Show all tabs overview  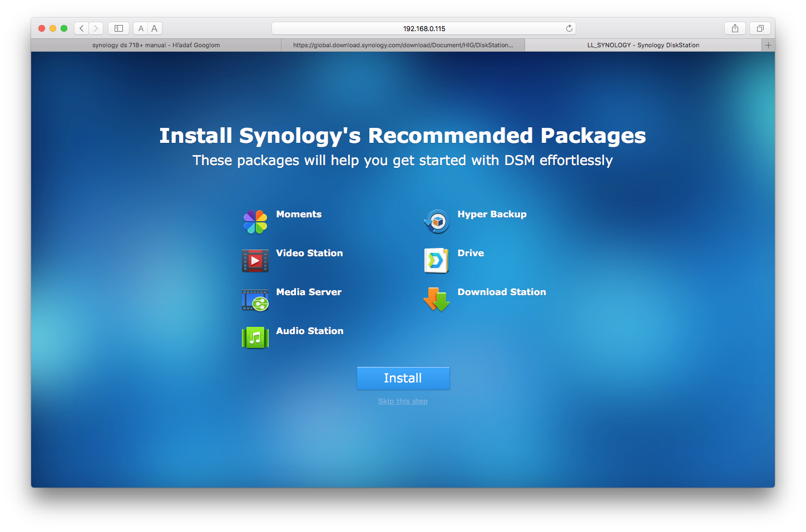tap(760, 28)
